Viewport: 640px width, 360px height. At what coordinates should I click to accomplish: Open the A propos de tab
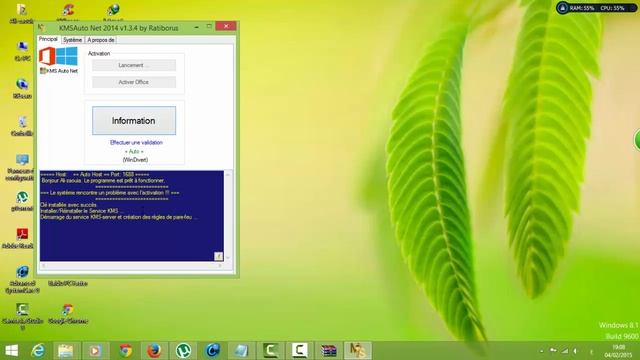tap(101, 40)
